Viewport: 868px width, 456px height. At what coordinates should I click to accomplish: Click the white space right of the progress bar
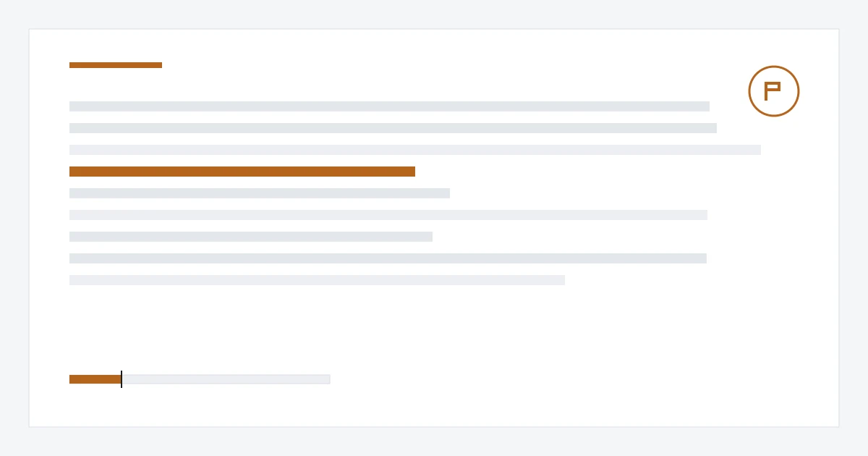point(579,379)
